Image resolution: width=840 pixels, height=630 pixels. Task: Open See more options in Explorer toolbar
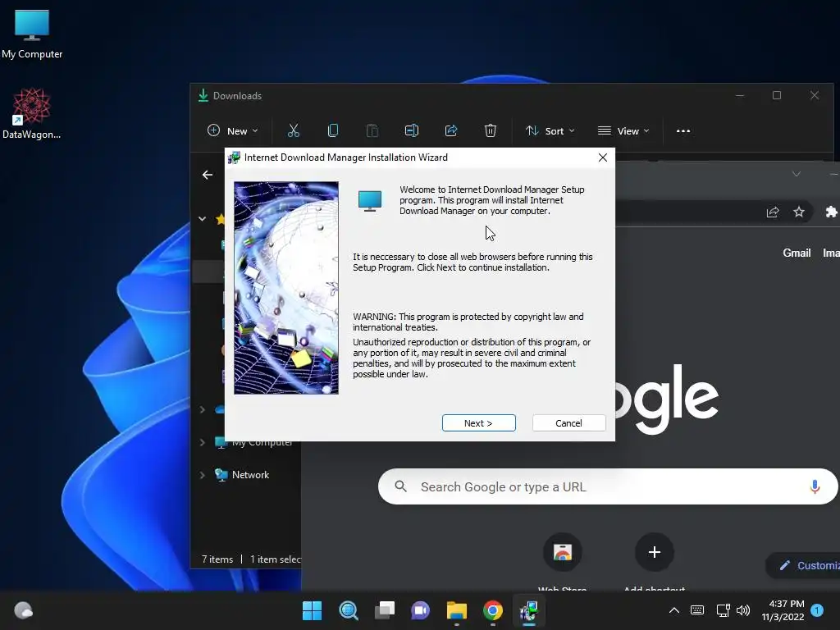point(683,130)
